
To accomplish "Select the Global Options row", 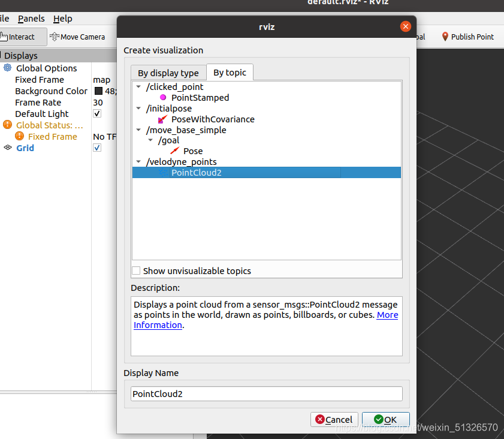I will [x=47, y=68].
